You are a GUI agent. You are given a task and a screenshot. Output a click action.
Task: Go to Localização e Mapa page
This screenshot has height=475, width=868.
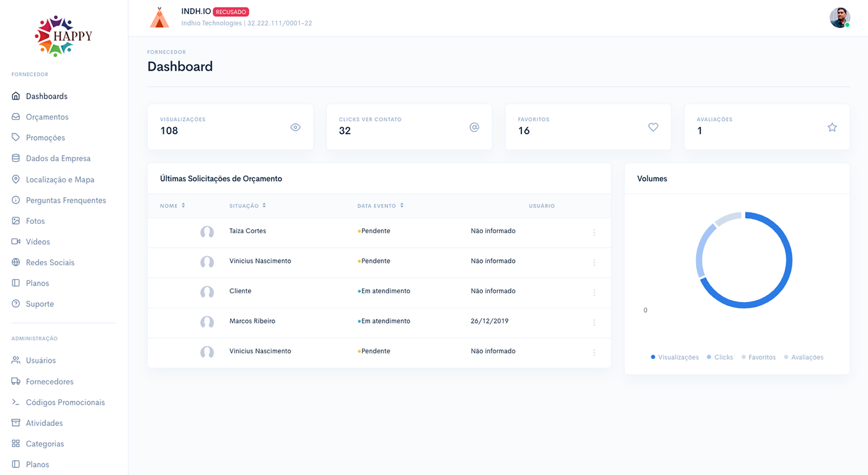[60, 180]
